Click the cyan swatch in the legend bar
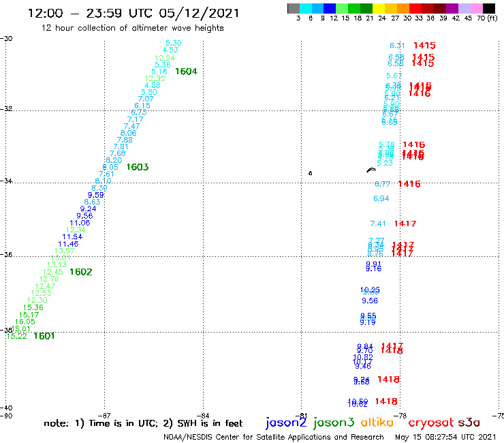 pos(305,8)
